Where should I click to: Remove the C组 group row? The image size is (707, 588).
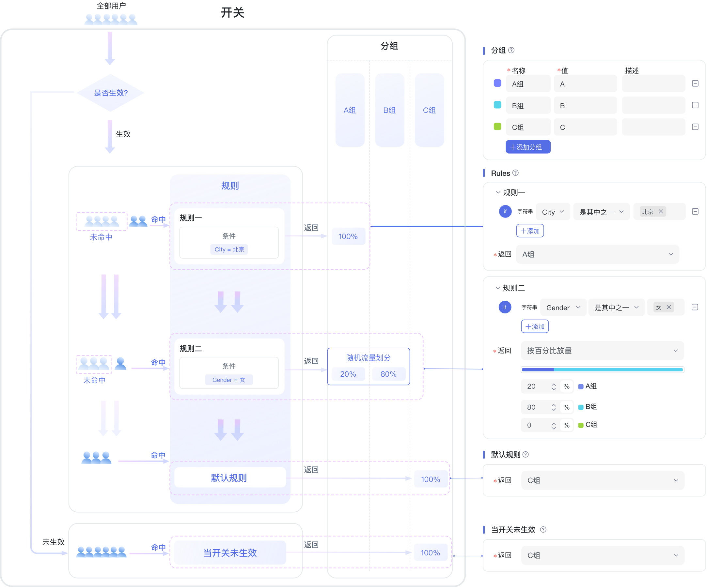(695, 127)
